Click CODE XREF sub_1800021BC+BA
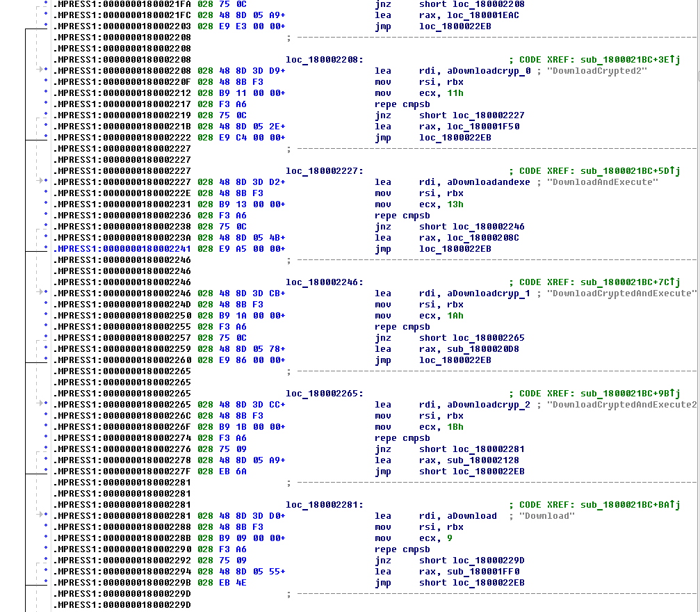Viewport: 700px width, 612px height. (x=630, y=505)
